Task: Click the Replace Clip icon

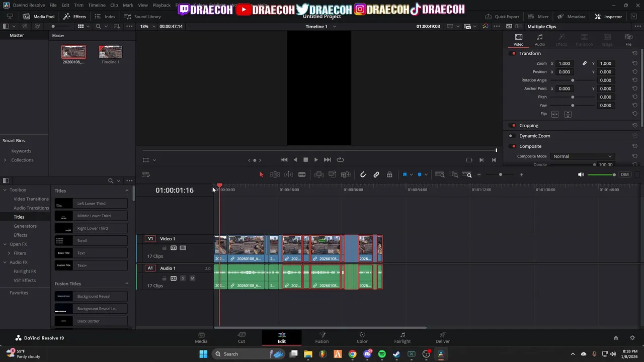Action: click(x=346, y=174)
